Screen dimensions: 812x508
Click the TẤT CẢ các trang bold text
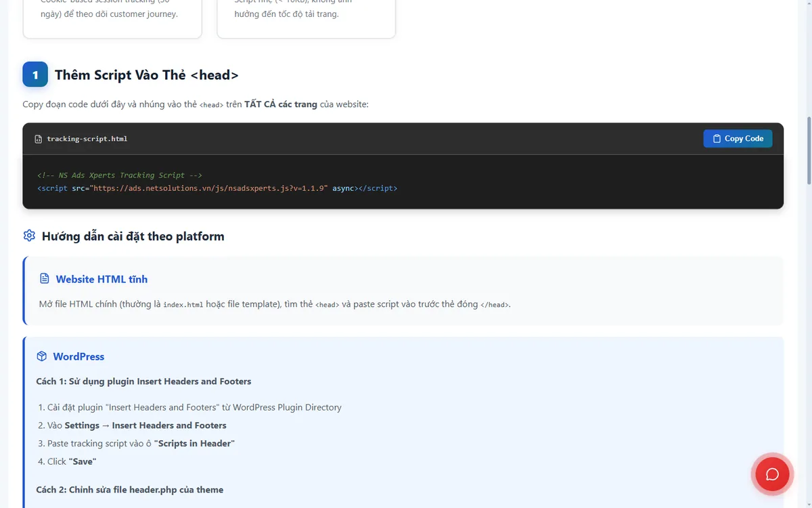[x=281, y=104]
